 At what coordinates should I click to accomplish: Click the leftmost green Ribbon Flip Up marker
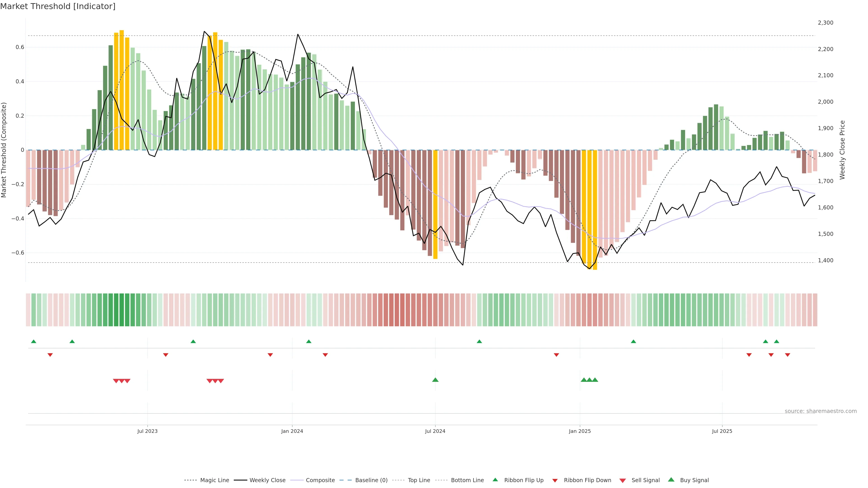[x=33, y=342]
